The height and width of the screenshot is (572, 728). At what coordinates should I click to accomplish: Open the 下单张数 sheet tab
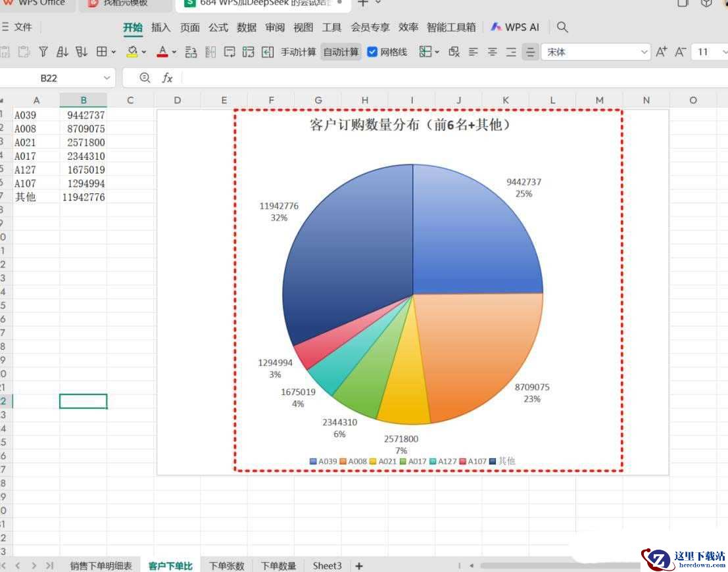click(x=227, y=565)
